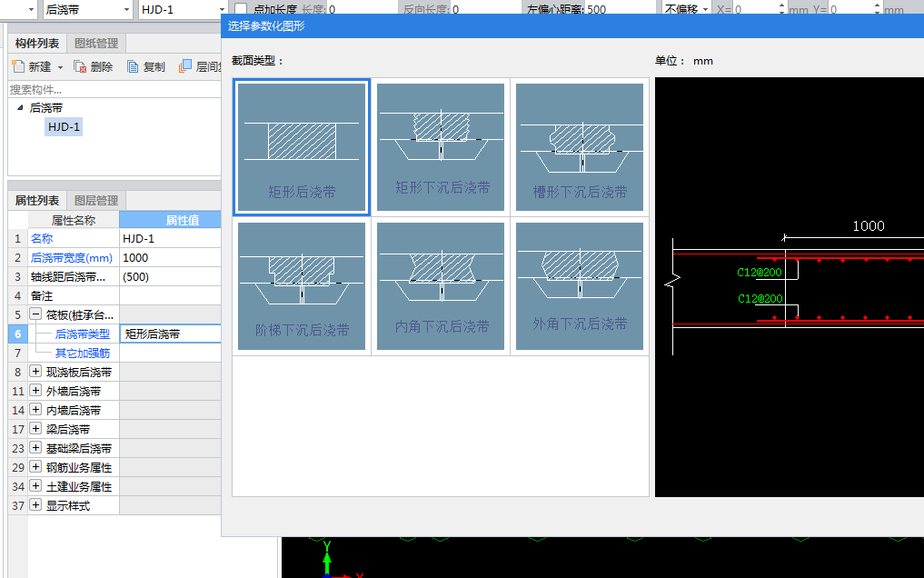The height and width of the screenshot is (578, 924).
Task: Click the 后浇带类型 property label
Action: tap(83, 334)
